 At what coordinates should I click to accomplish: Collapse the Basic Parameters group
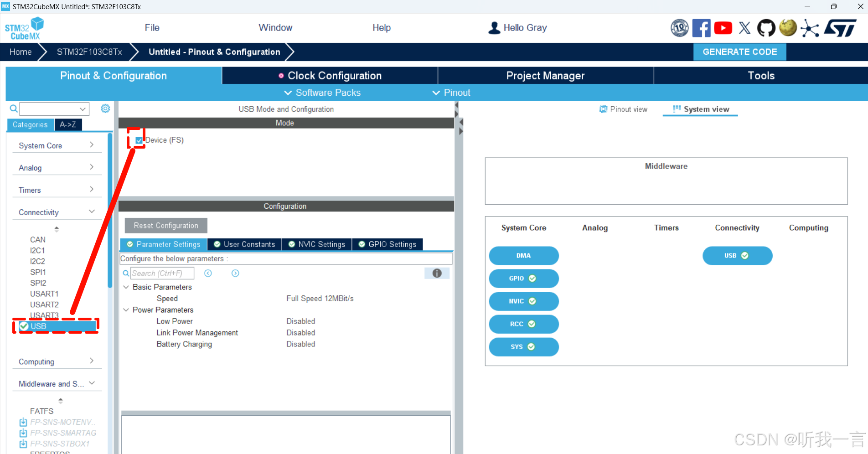point(126,287)
